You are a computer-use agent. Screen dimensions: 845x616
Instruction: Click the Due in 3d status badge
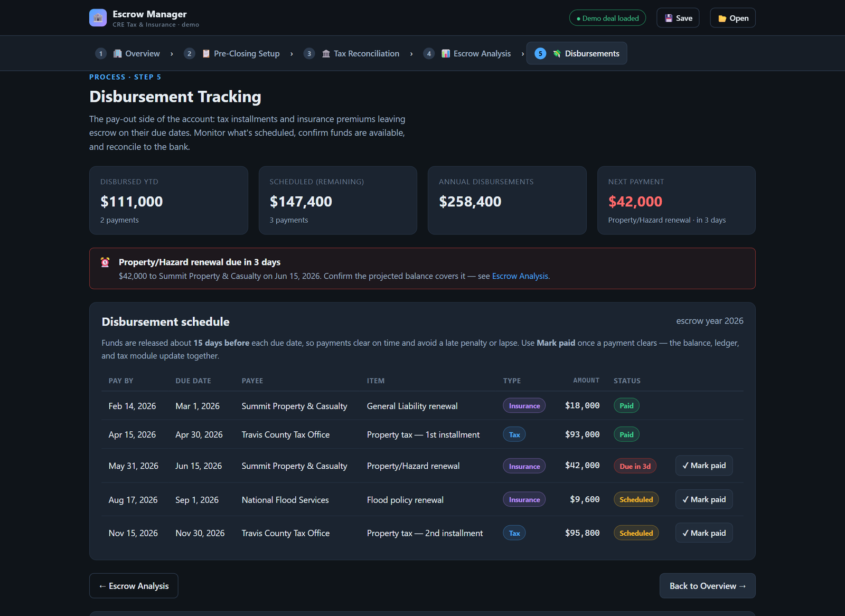[x=635, y=466]
